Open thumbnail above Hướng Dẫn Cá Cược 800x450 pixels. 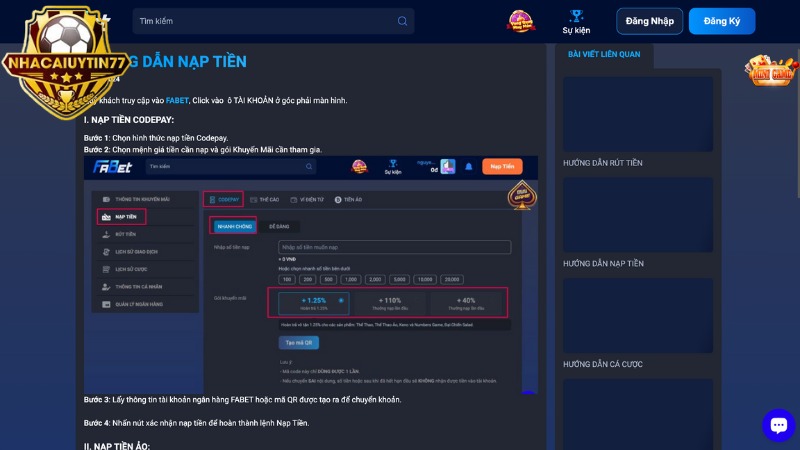tap(638, 315)
